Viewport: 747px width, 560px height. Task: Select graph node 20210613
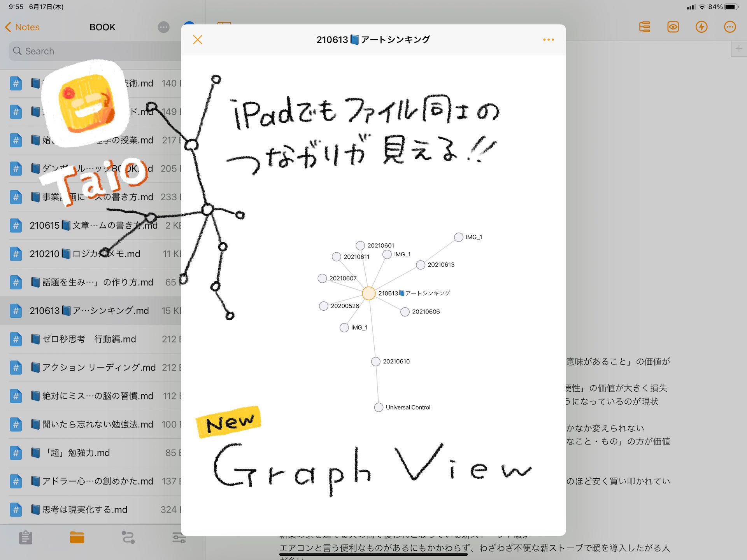coord(421,265)
